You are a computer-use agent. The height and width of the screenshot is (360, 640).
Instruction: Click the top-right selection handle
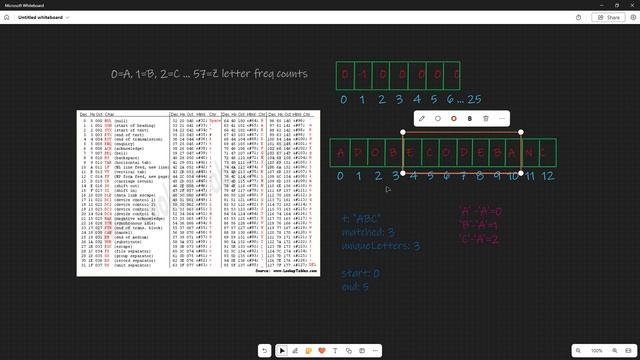pyautogui.click(x=521, y=132)
